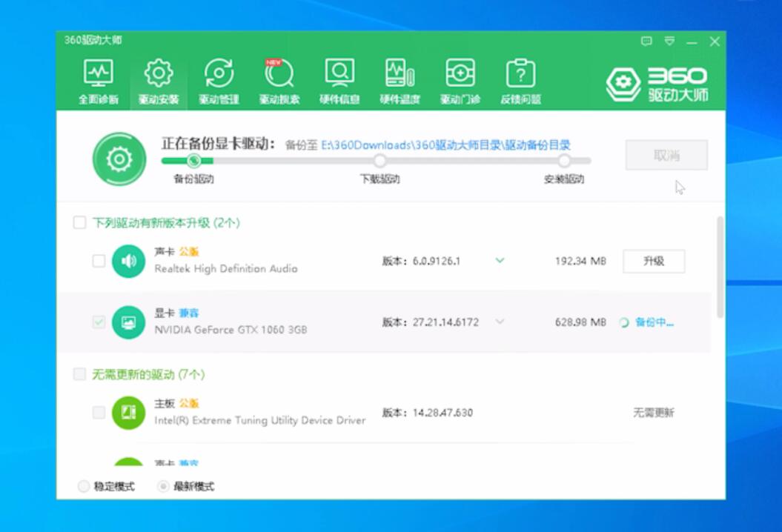782x532 pixels.
Task: Expand the Realtek audio version dropdown
Action: pos(500,261)
